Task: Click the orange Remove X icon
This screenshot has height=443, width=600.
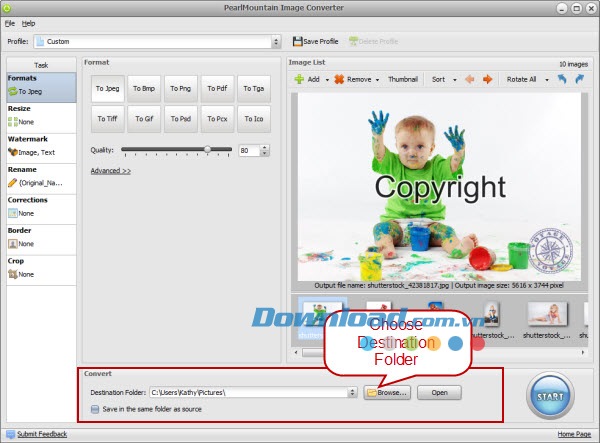Action: (339, 79)
